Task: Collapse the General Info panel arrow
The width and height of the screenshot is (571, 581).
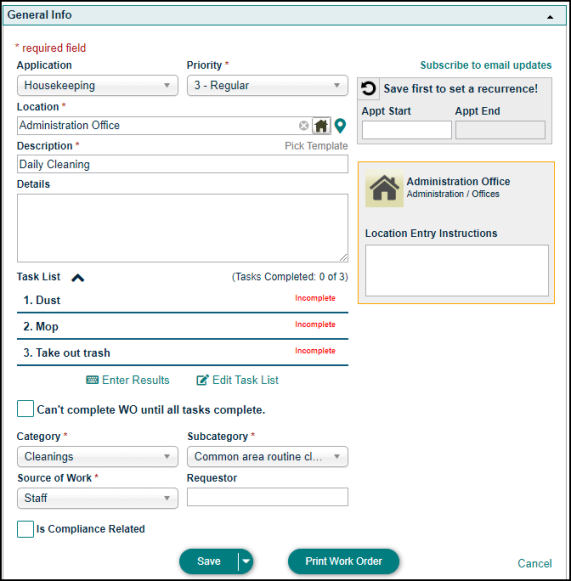Action: (550, 17)
